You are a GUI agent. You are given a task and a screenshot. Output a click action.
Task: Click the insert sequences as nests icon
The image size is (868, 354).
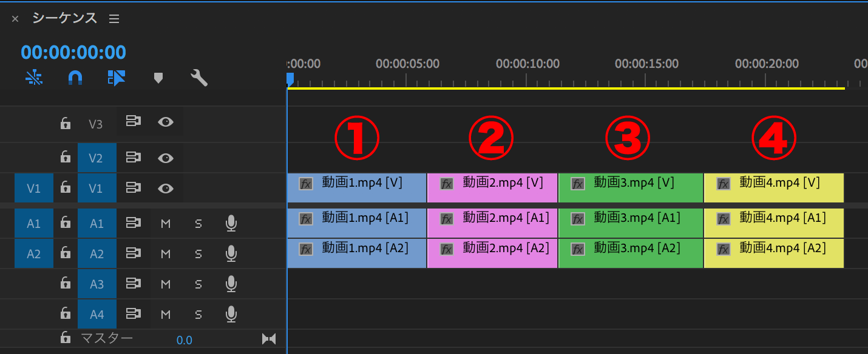pos(115,78)
